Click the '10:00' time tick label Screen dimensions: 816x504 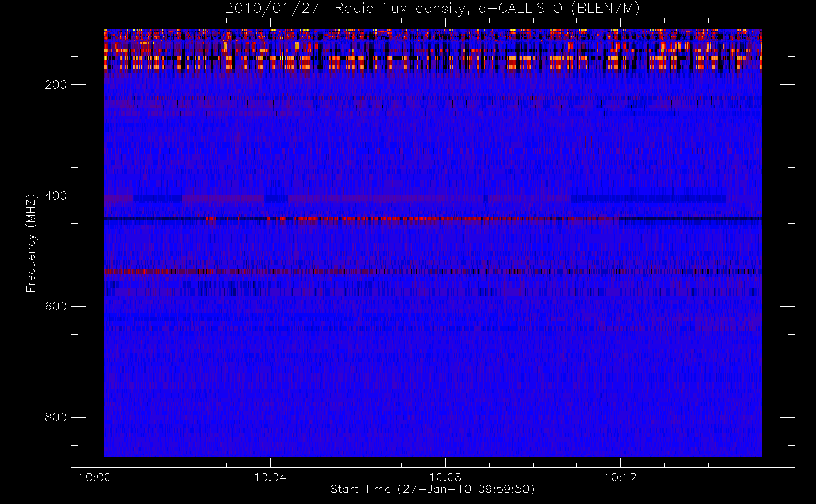[95, 477]
